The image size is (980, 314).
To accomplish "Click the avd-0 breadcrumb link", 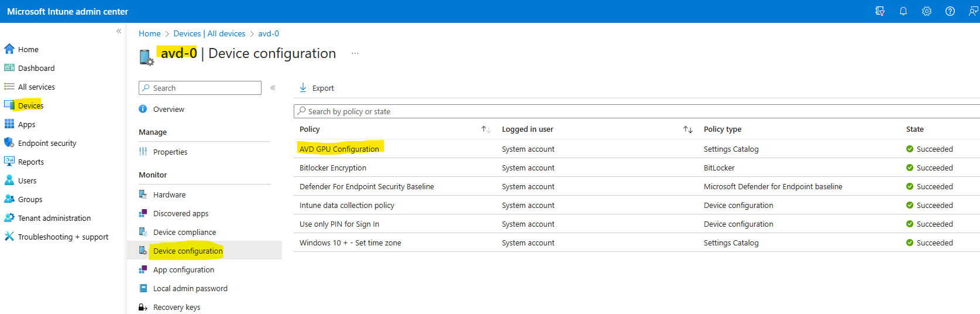I will tap(269, 33).
